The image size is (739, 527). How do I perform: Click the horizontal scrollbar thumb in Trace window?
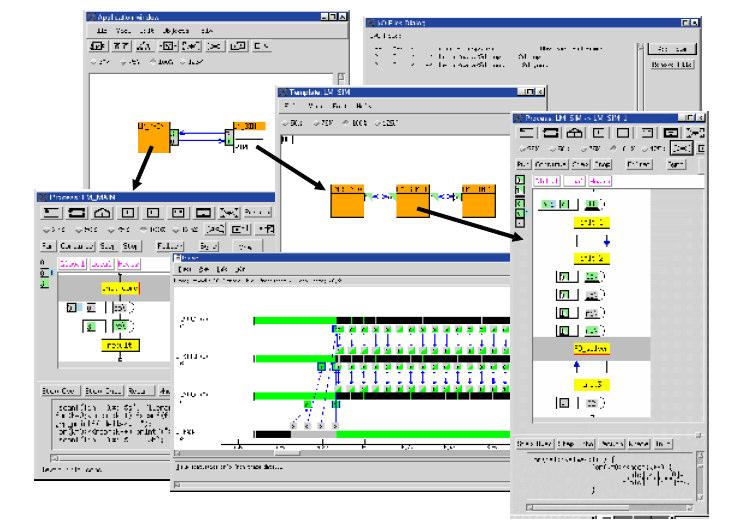[x=287, y=453]
